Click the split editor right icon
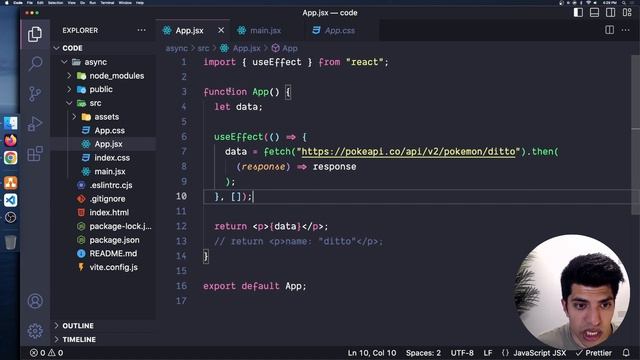640x360 pixels. click(609, 30)
